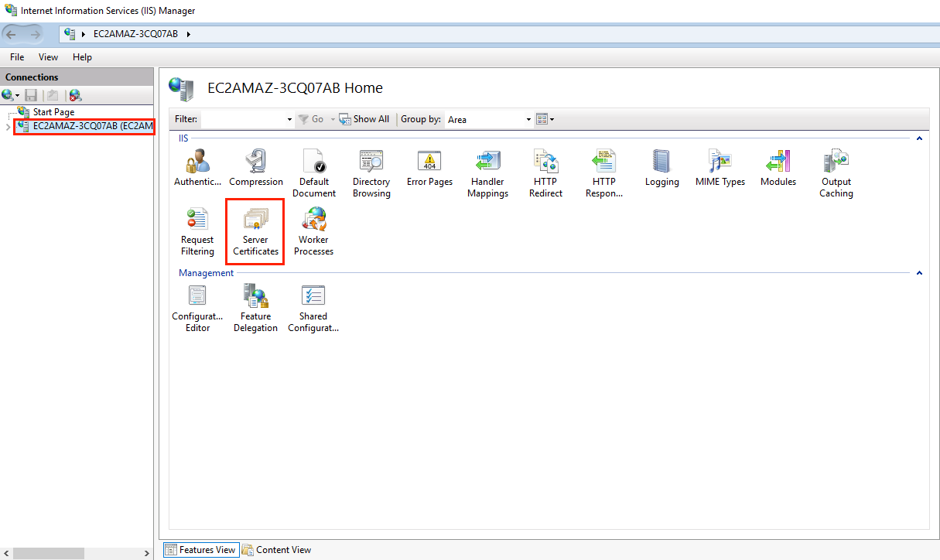Image resolution: width=940 pixels, height=560 pixels.
Task: Collapse the Management section group
Action: click(919, 273)
